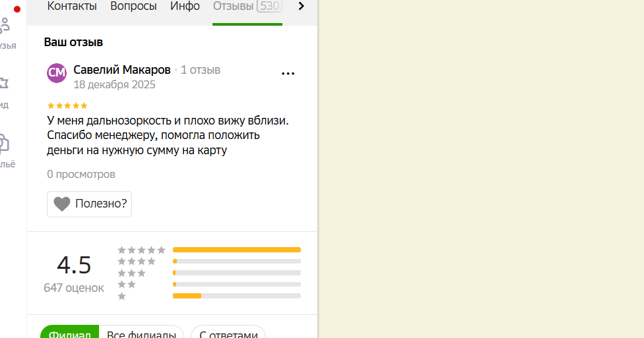
Task: Select the three-star rating row
Action: tap(209, 273)
